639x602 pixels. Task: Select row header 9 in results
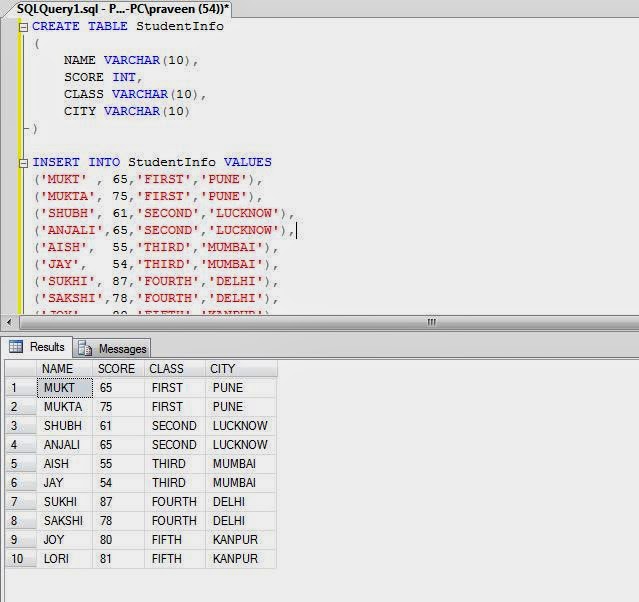21,540
